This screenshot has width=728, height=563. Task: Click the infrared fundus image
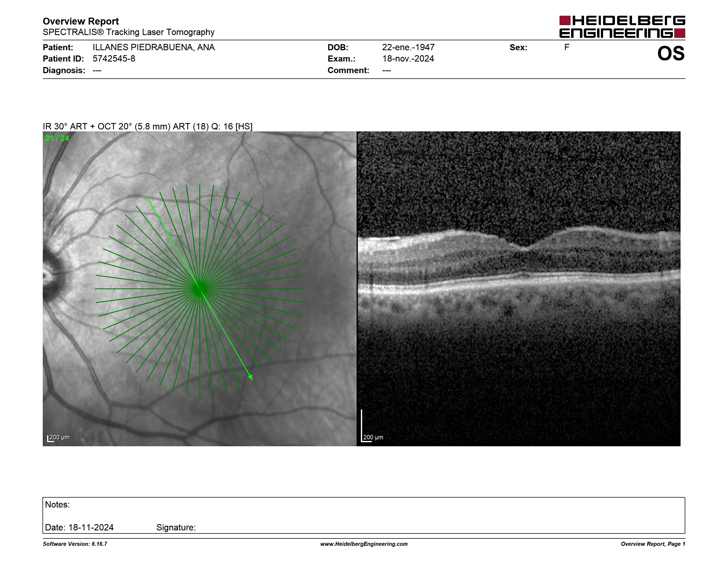click(x=200, y=289)
